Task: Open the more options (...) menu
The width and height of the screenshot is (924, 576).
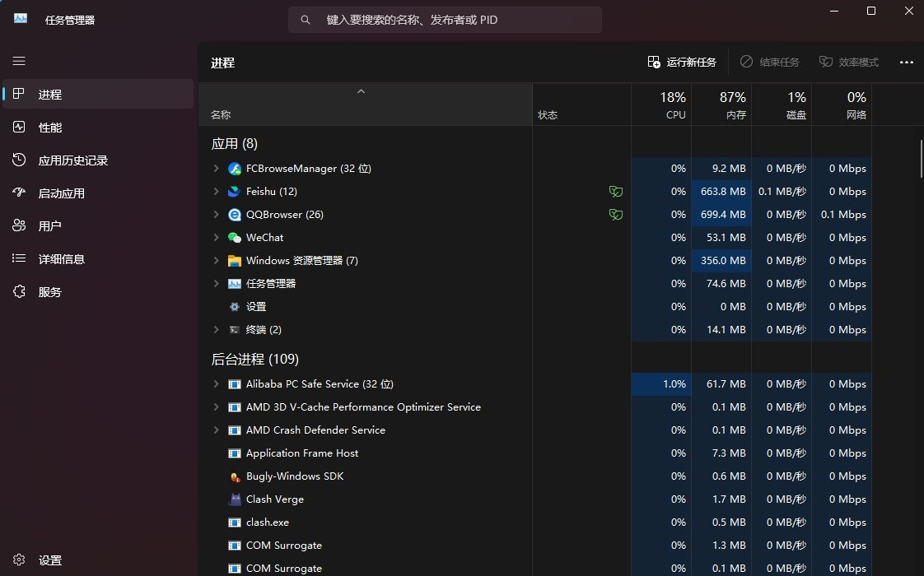Action: point(906,62)
